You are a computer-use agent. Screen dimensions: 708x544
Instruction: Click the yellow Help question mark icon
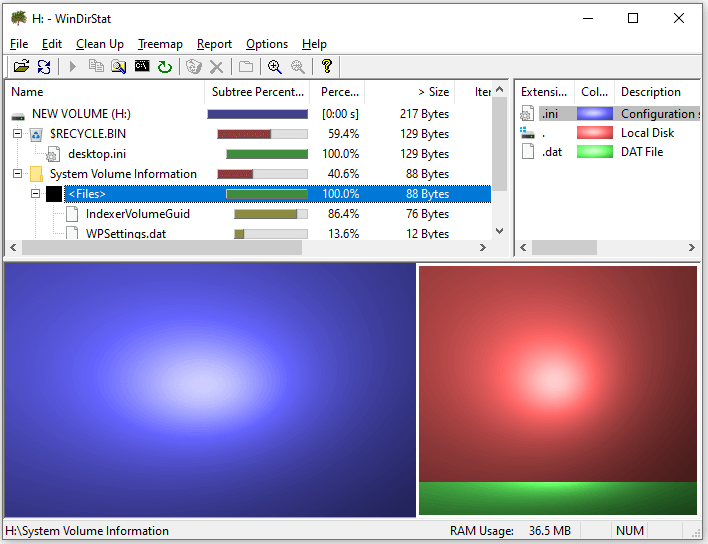pyautogui.click(x=327, y=66)
